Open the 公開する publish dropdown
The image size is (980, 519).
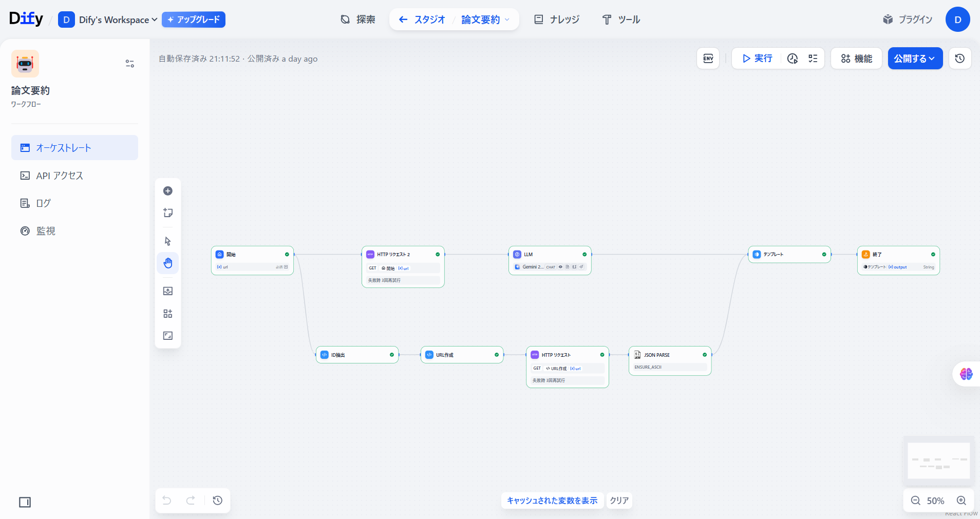(915, 59)
